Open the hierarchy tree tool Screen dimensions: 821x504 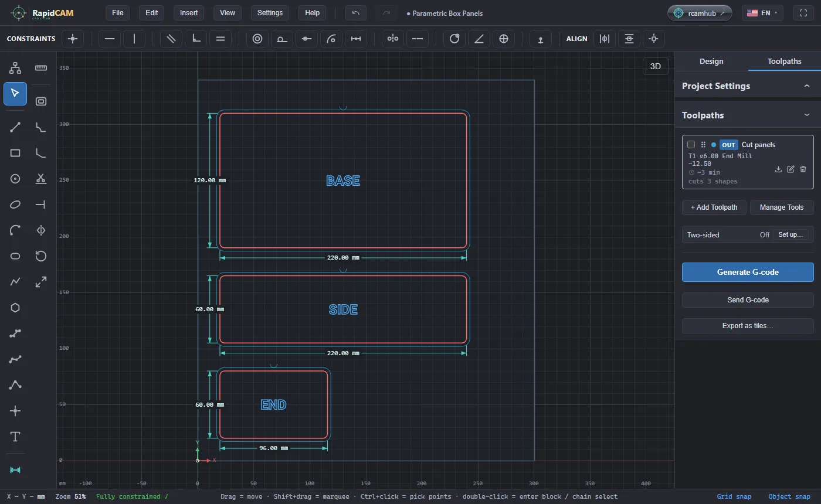pos(15,68)
